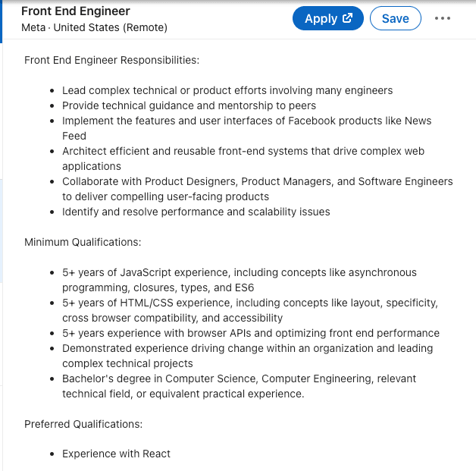Click the performance and scalability issues bullet
Image resolution: width=476 pixels, height=471 pixels.
196,212
